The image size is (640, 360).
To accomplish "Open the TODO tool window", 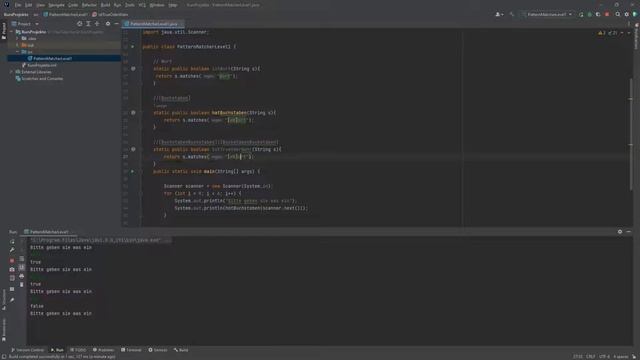I will click(78, 350).
